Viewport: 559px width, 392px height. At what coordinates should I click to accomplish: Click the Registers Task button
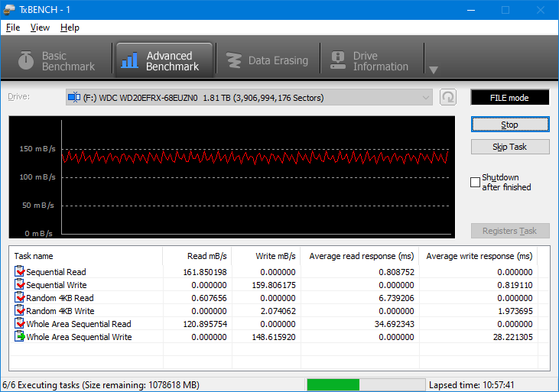(x=510, y=231)
